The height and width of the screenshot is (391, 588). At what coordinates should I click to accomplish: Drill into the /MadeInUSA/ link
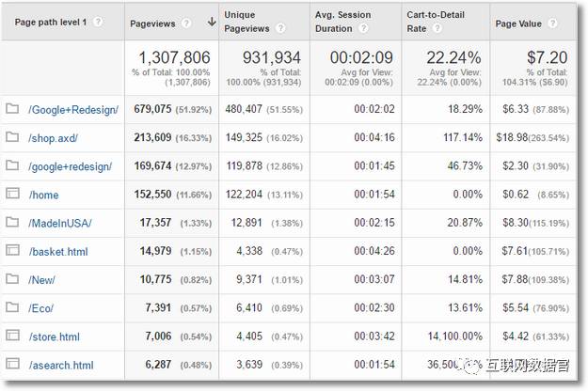(60, 224)
